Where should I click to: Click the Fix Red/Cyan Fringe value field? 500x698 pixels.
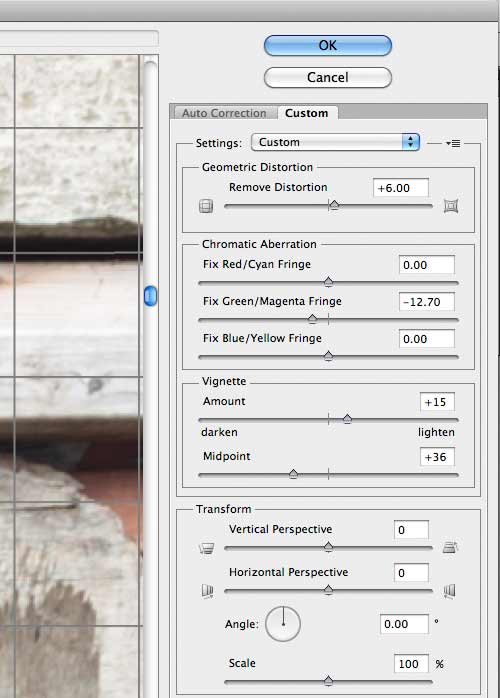(x=427, y=265)
